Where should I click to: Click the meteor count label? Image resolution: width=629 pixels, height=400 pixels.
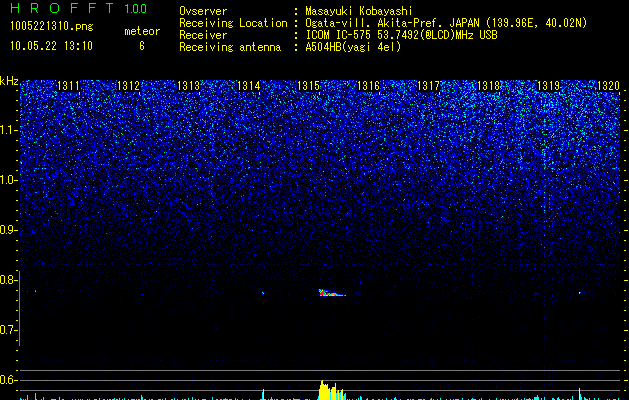[142, 31]
